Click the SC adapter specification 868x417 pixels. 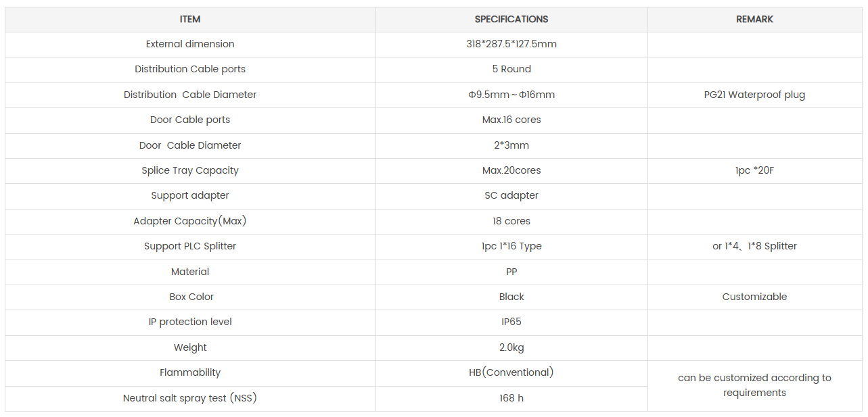pos(511,195)
